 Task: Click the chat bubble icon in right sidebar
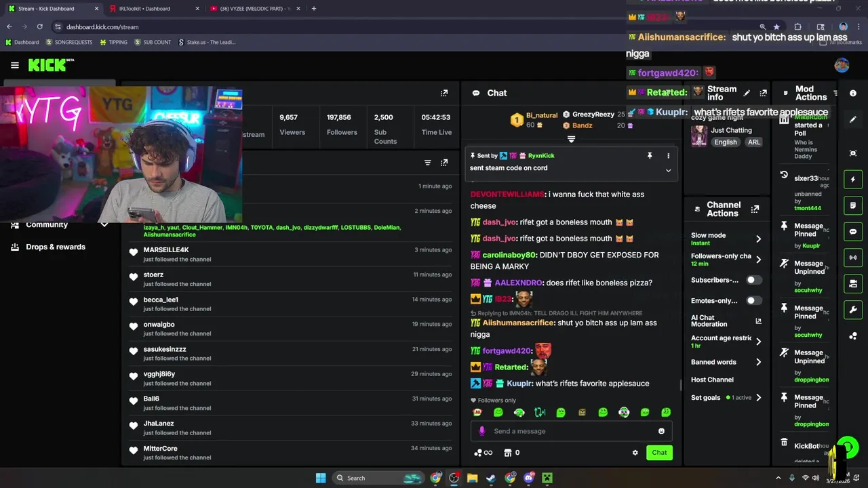[x=853, y=232]
